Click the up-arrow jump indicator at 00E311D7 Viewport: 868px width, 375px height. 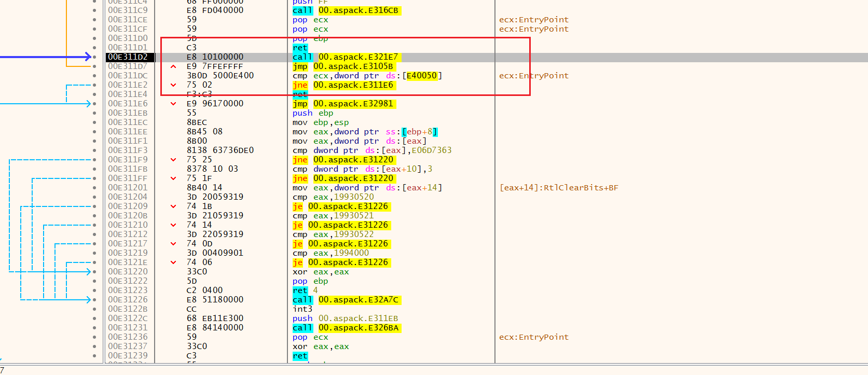(173, 66)
